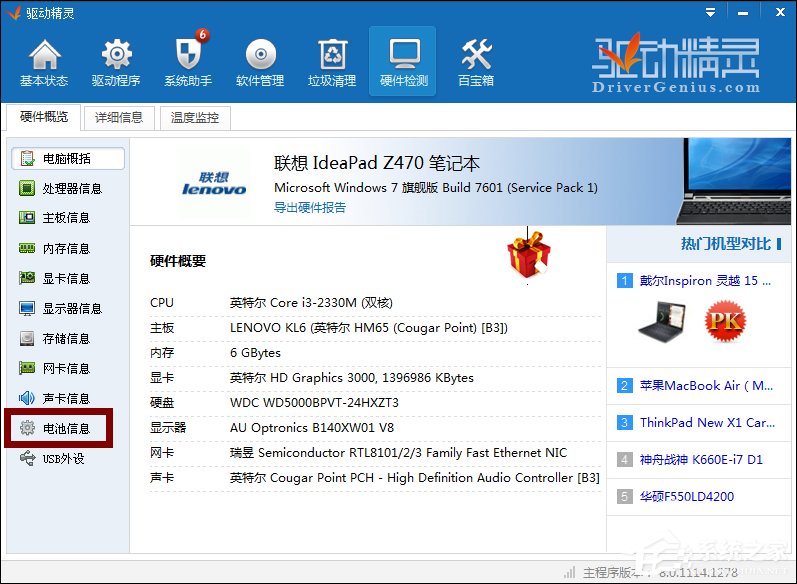The image size is (797, 584).
Task: Open 软件管理 disc icon
Action: pyautogui.click(x=260, y=62)
